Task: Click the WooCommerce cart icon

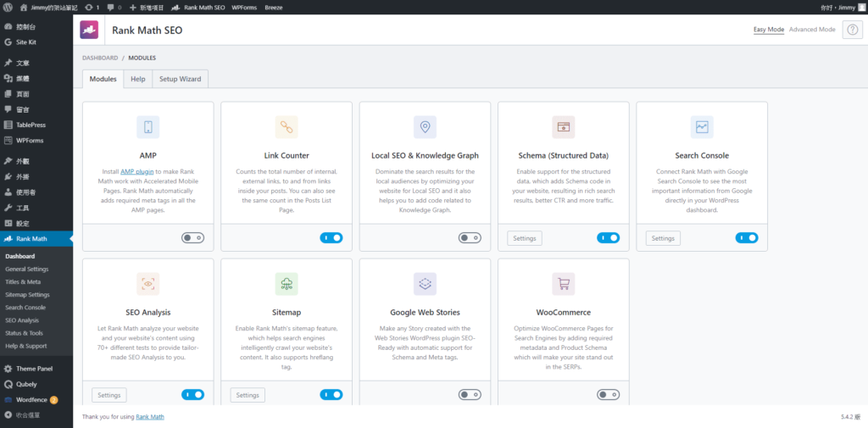Action: click(x=563, y=283)
